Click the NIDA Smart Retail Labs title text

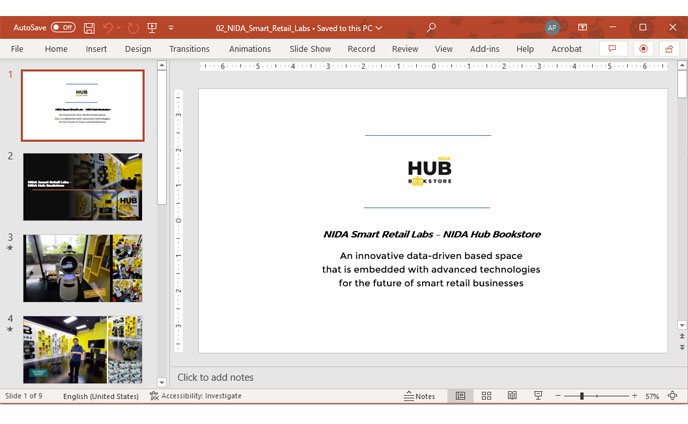coord(432,234)
